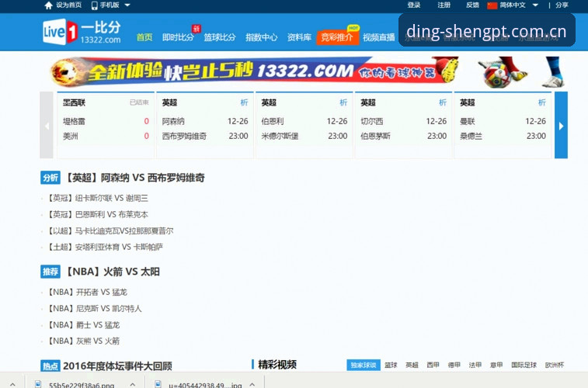
Task: Open 【NBA】尼克斯 VS 凯尔特人 article
Action: 94,309
